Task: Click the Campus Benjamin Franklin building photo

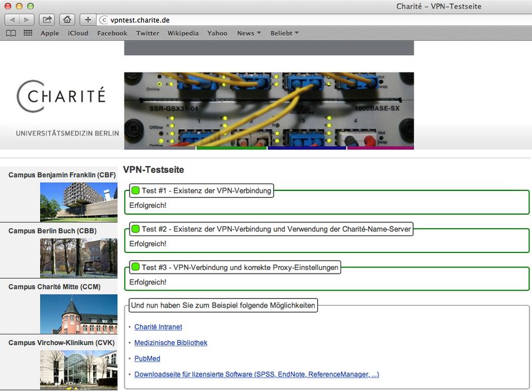Action: (x=79, y=202)
